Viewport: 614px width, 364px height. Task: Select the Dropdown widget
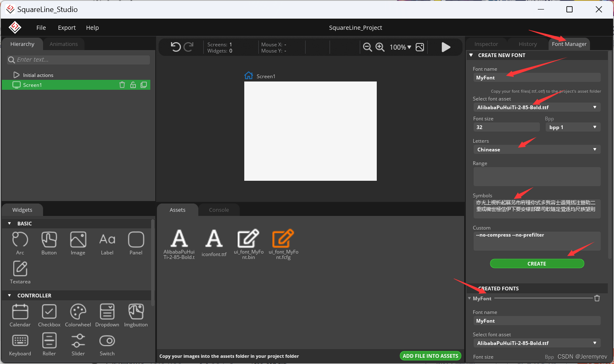click(107, 315)
